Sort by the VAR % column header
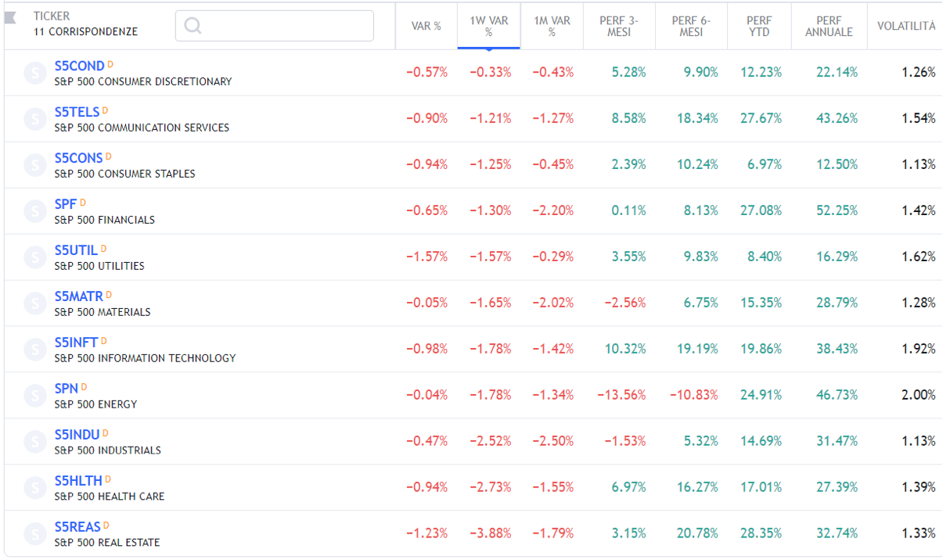This screenshot has width=950, height=560. pos(426,26)
